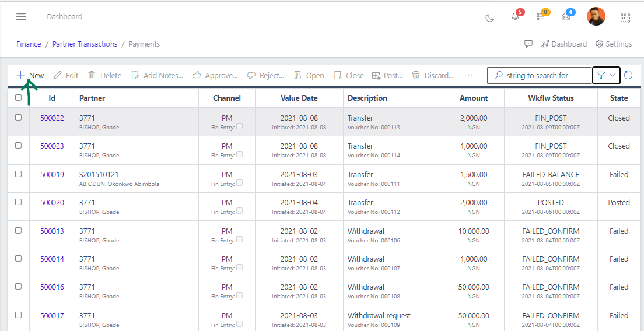Image resolution: width=644 pixels, height=331 pixels.
Task: Open the chat comment icon near Dashboard
Action: [528, 44]
